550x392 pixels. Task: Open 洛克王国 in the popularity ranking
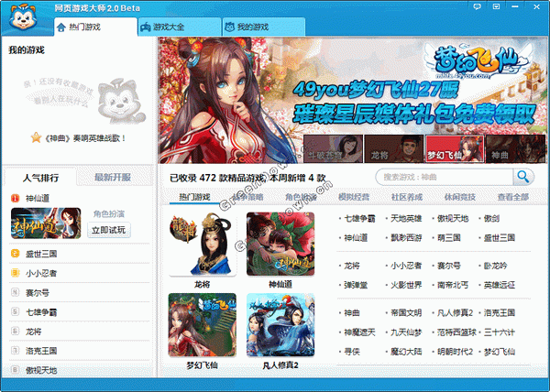click(x=41, y=351)
